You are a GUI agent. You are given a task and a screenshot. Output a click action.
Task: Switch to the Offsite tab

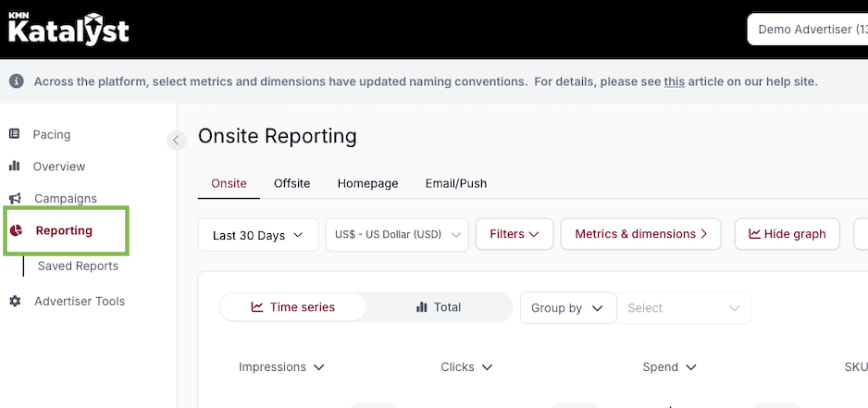291,183
